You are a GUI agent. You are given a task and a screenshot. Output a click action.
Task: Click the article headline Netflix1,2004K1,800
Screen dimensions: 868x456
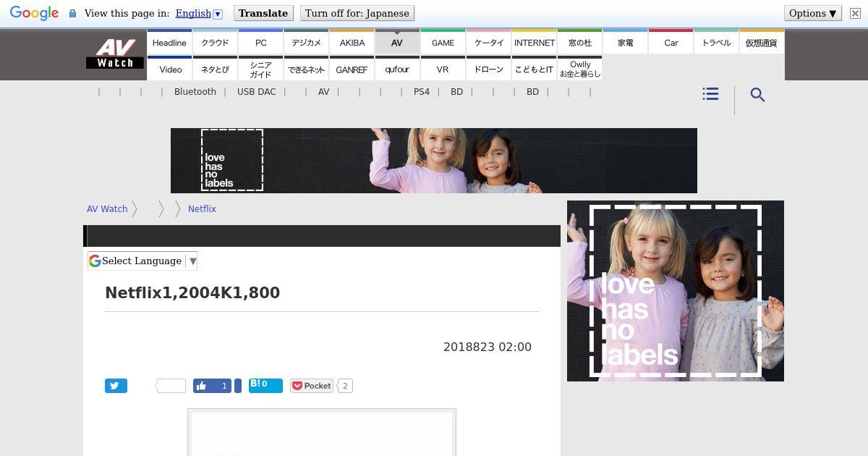(192, 292)
